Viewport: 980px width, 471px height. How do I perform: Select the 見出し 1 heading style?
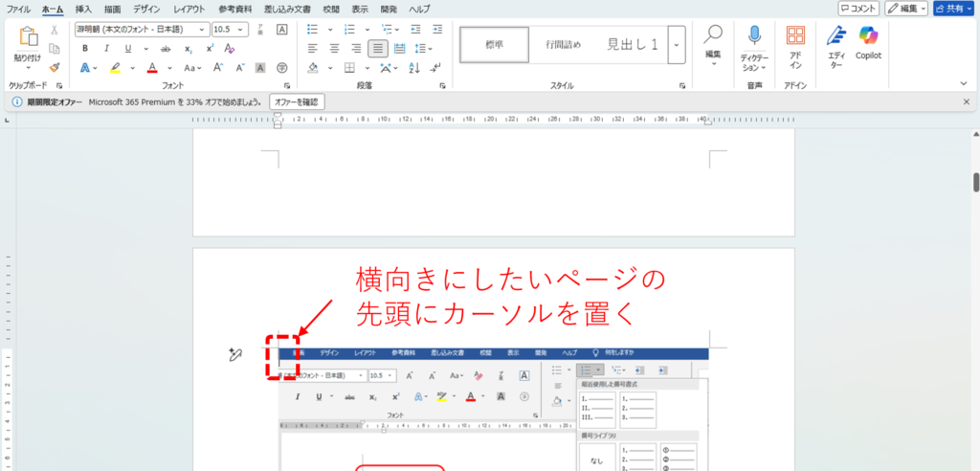[x=632, y=44]
